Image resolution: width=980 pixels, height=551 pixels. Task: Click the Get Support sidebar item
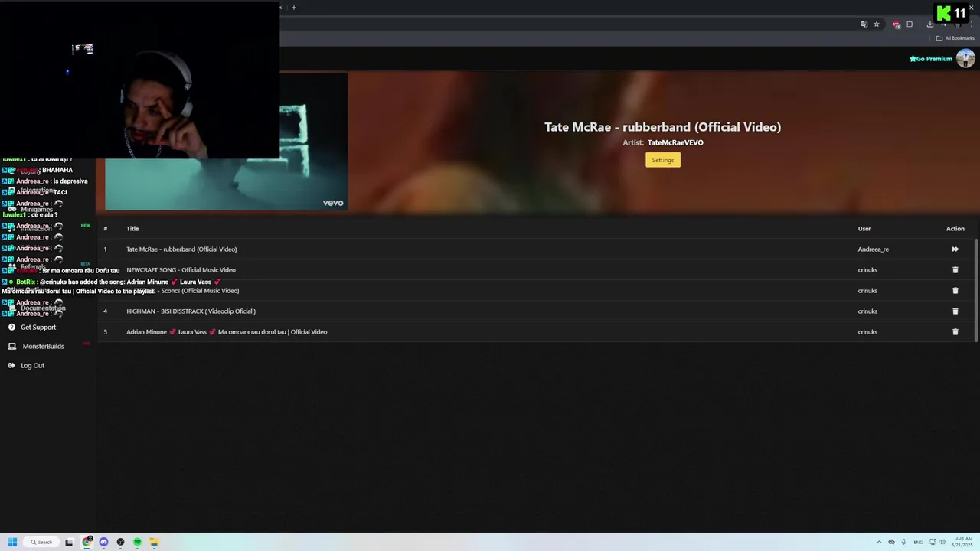[38, 327]
